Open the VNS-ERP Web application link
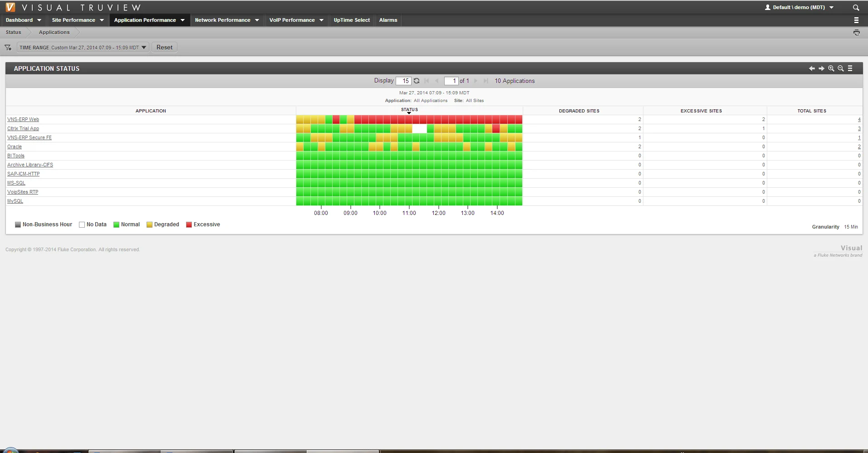Viewport: 868px width, 453px height. (23, 120)
